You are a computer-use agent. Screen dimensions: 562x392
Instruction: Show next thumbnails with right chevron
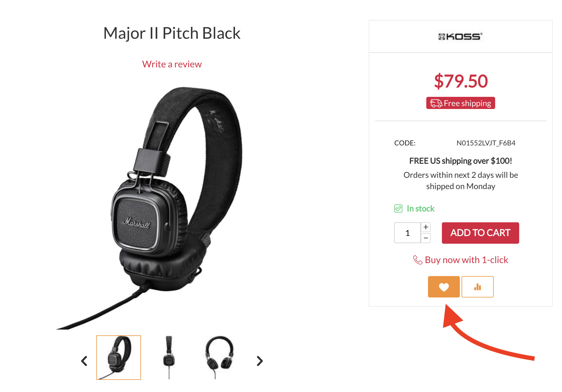tap(260, 361)
